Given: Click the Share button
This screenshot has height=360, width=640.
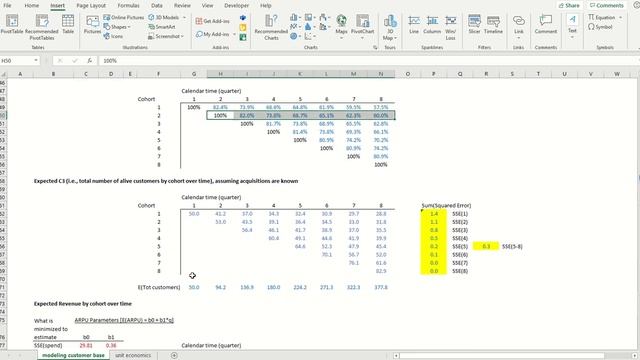Looking at the screenshot, I should pyautogui.click(x=569, y=6).
